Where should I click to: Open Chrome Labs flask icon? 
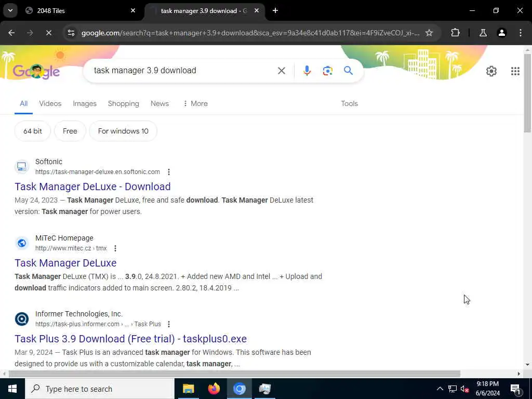click(483, 33)
